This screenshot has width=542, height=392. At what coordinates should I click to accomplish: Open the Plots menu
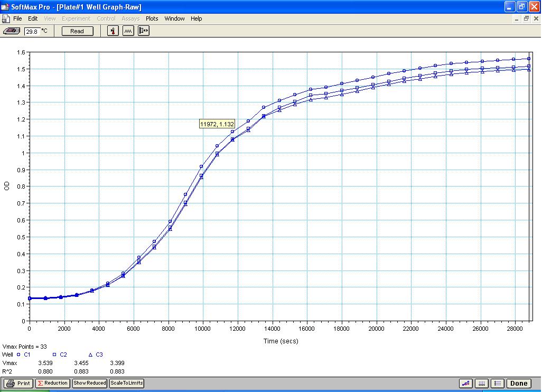pyautogui.click(x=152, y=18)
